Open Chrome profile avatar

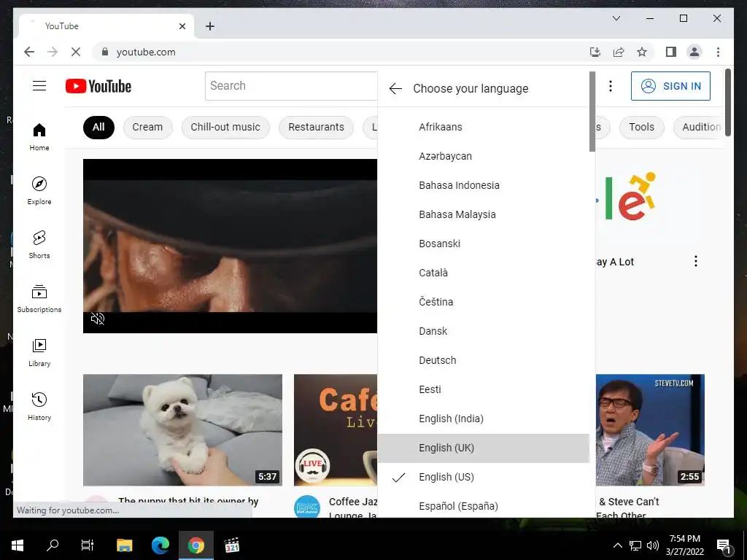tap(694, 52)
